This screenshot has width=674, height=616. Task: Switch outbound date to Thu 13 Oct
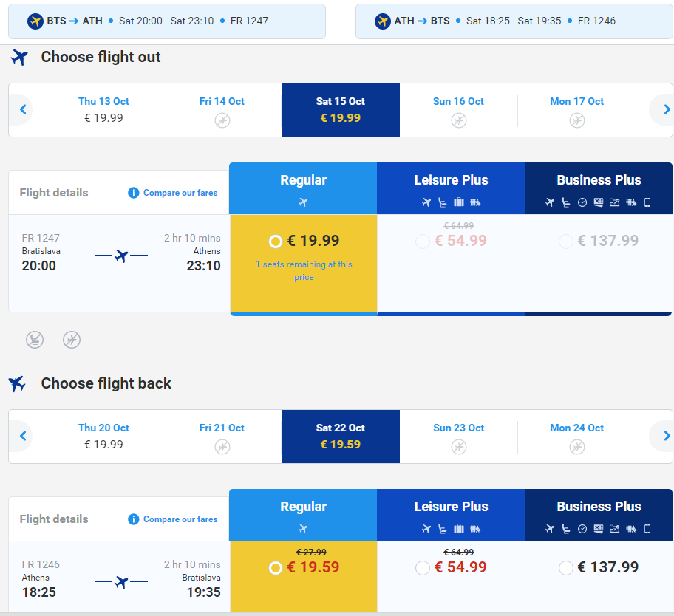point(103,110)
